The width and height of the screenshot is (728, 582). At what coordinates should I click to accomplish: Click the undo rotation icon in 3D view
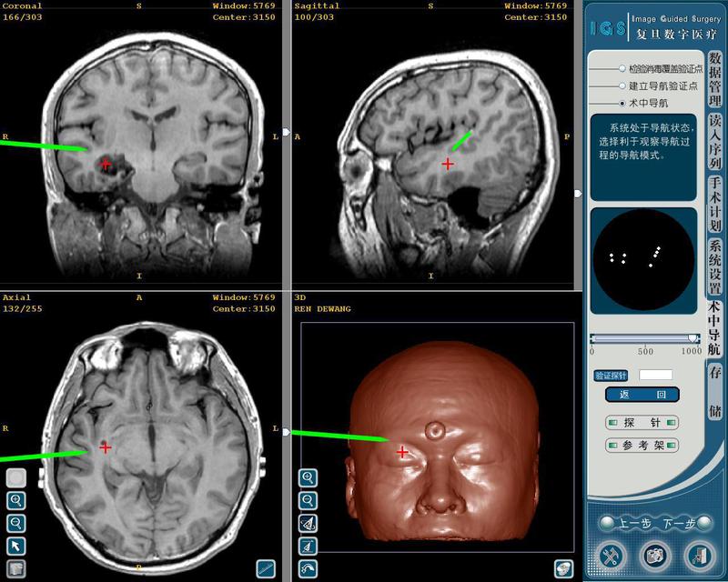click(x=308, y=568)
